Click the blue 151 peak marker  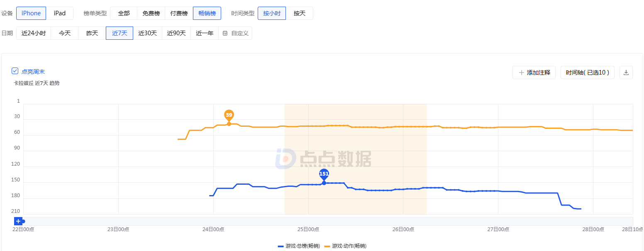coord(324,174)
